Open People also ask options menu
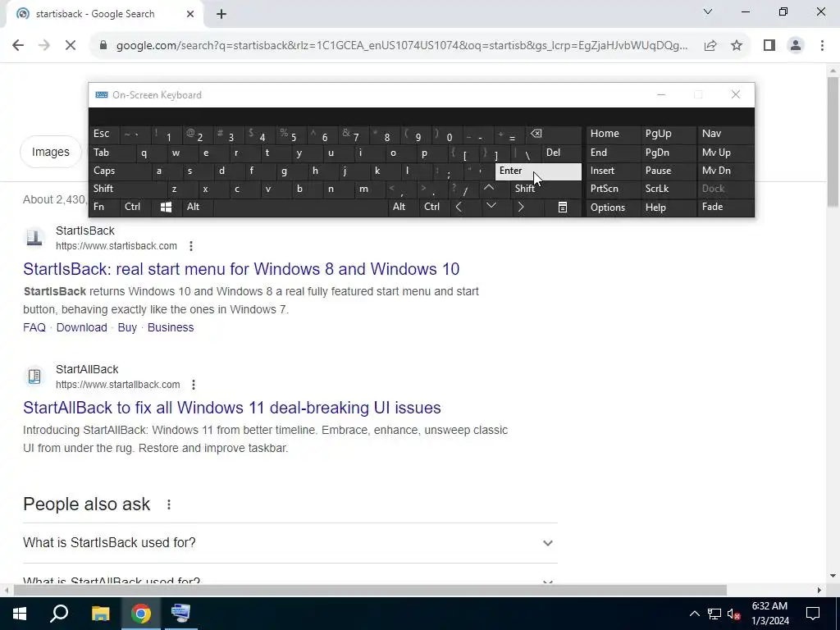Image resolution: width=840 pixels, height=630 pixels. coord(169,504)
